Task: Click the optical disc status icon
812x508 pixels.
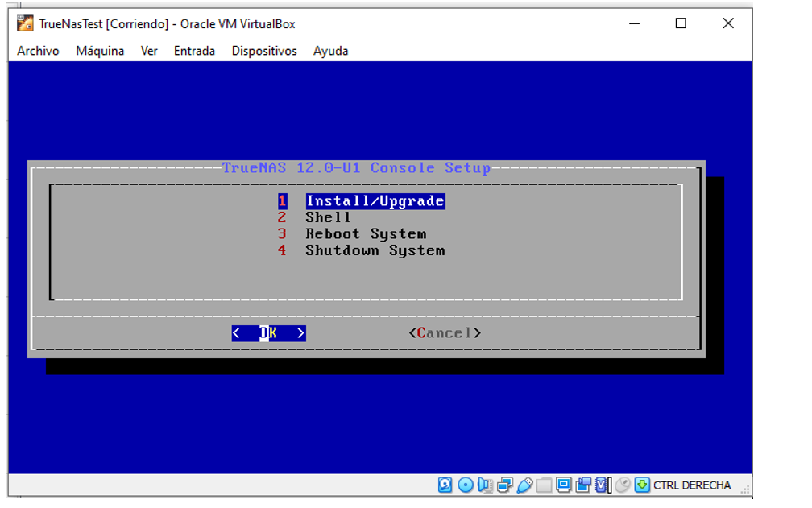Action: click(x=466, y=485)
